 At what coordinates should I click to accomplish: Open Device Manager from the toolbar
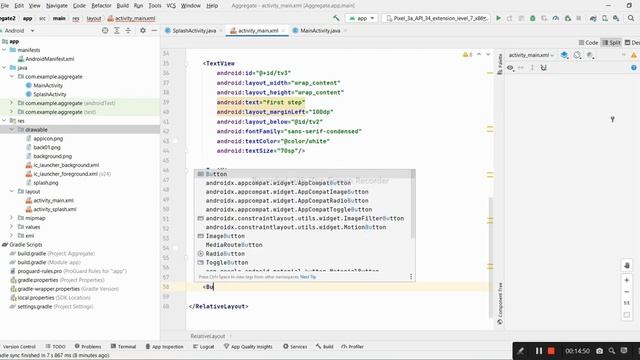pos(605,18)
